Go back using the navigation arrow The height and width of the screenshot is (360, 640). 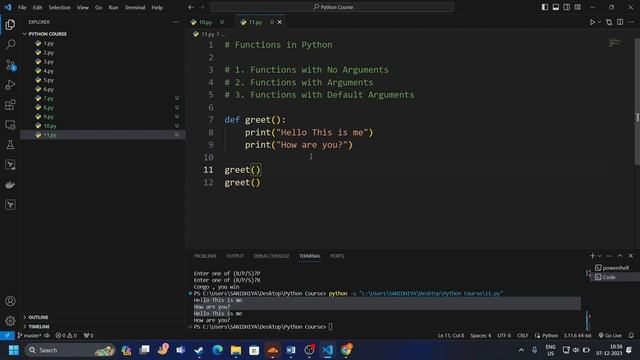(x=191, y=7)
